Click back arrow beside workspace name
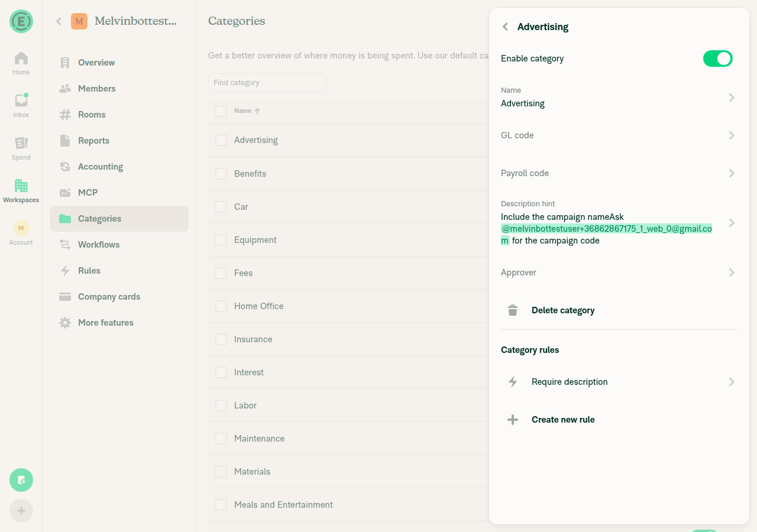The height and width of the screenshot is (532, 757). [59, 21]
